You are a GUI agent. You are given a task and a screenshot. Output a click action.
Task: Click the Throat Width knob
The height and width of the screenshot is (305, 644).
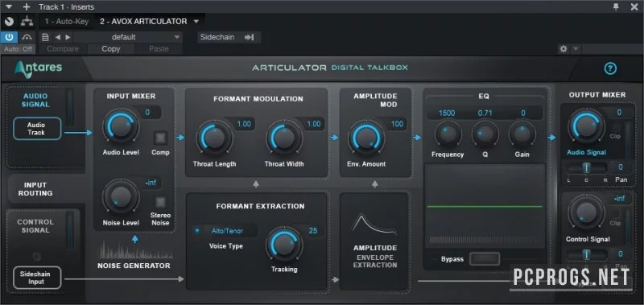click(284, 138)
